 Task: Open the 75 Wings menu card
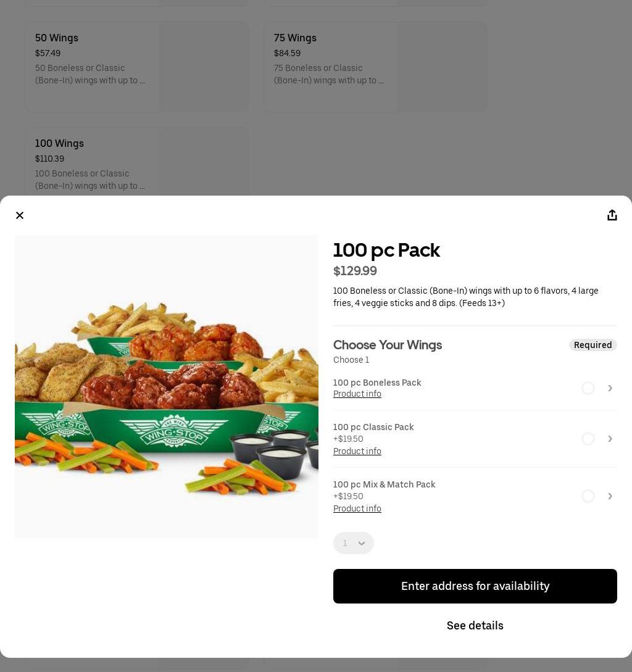tap(375, 67)
